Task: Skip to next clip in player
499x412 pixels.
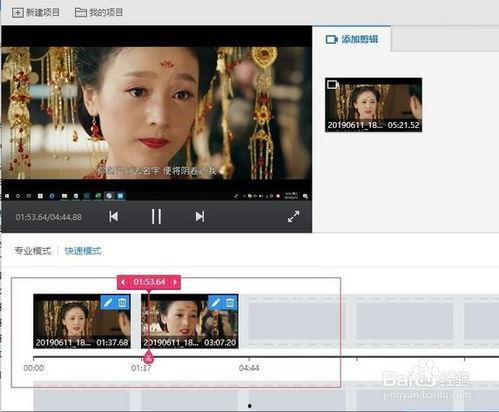Action: (200, 217)
